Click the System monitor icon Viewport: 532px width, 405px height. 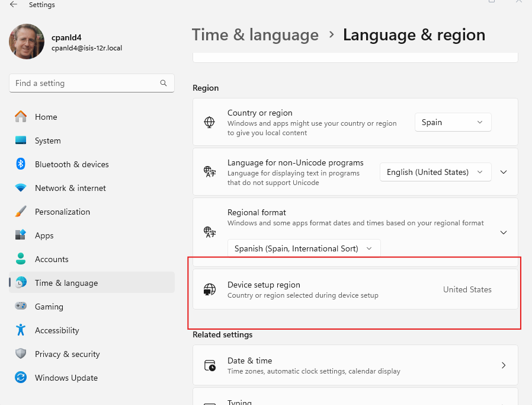[x=21, y=140]
